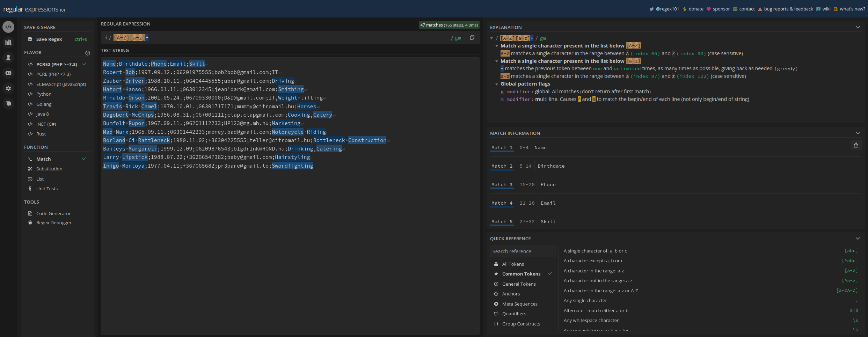
Task: Click the flavor help question mark icon
Action: [x=88, y=53]
